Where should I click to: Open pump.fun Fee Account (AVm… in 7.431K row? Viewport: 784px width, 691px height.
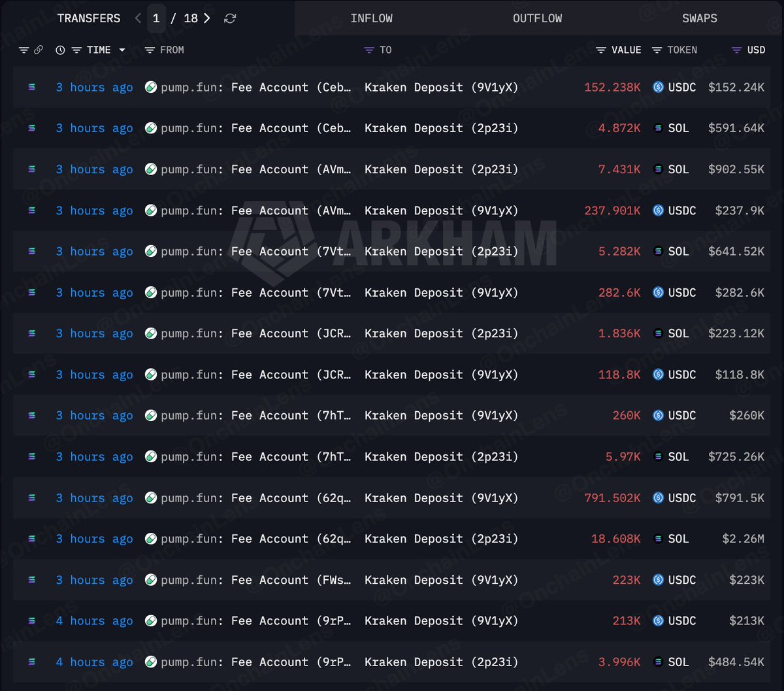(256, 169)
